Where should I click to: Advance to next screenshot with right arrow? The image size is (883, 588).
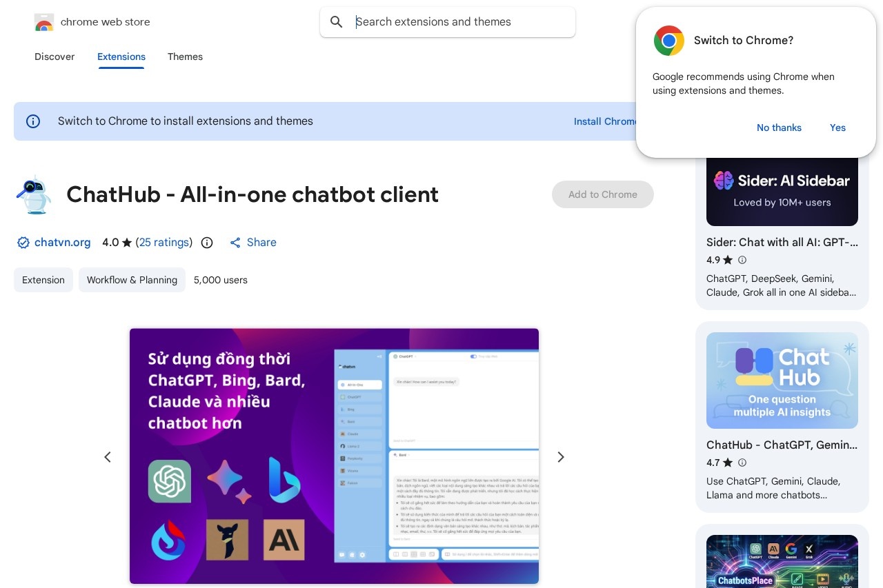pyautogui.click(x=561, y=457)
